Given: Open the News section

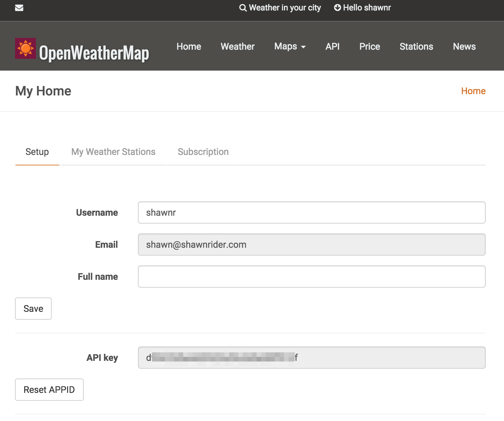Looking at the screenshot, I should click(x=464, y=46).
